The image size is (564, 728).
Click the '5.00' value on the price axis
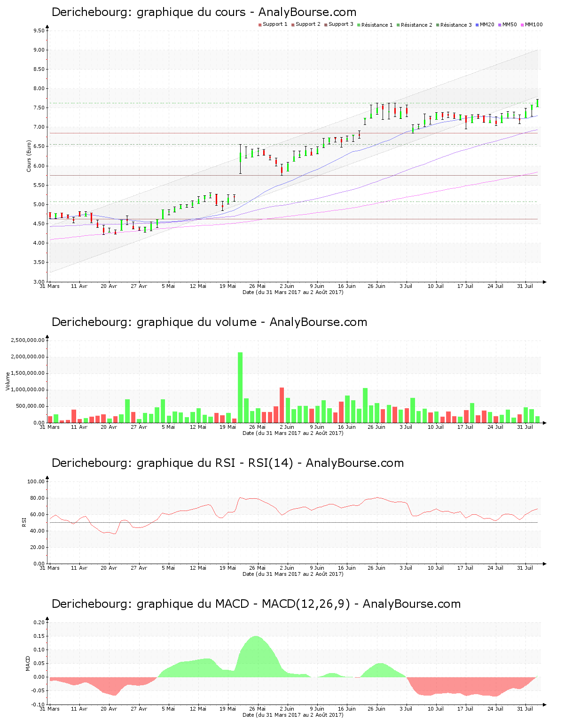click(x=39, y=204)
